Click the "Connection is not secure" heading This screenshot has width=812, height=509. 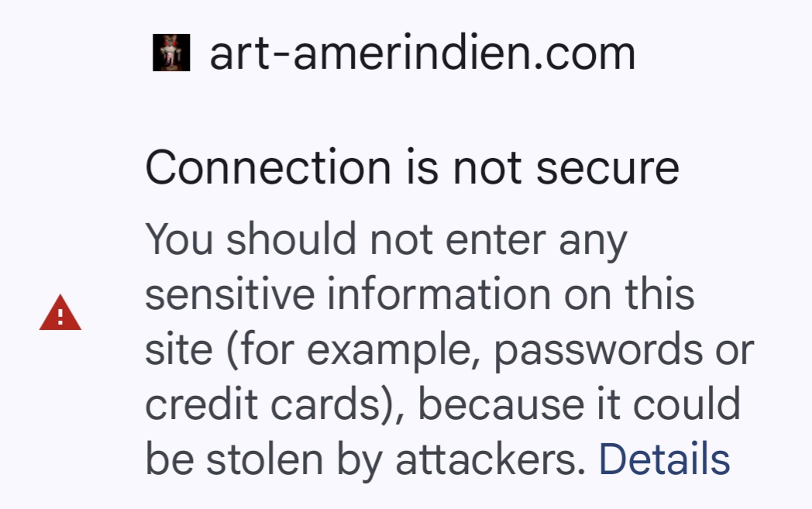[x=411, y=168]
